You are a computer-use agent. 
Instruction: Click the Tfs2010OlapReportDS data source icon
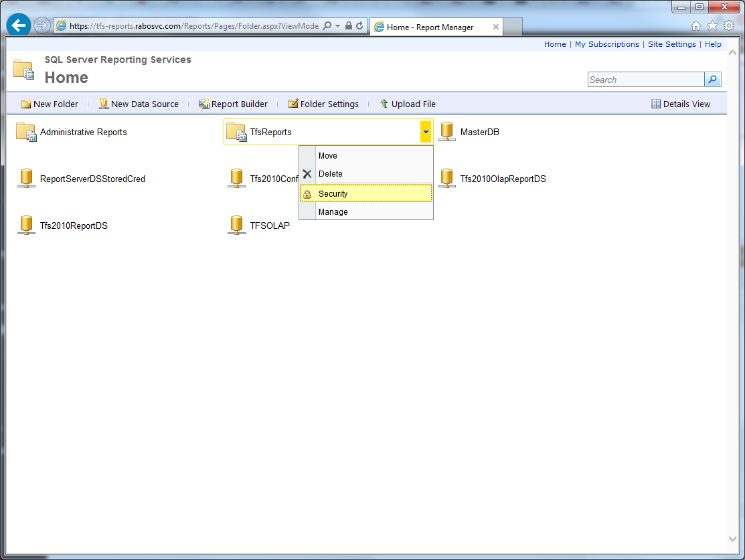click(446, 179)
